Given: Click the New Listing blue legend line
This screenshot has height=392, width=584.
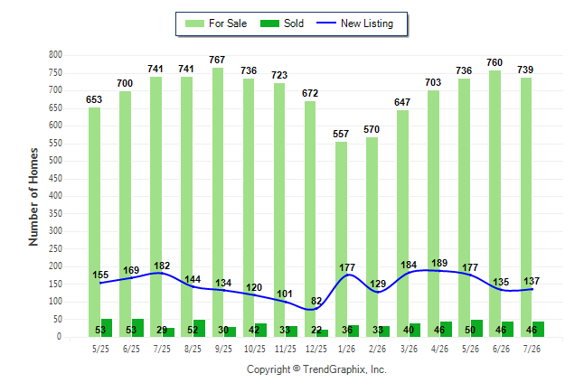Looking at the screenshot, I should click(326, 23).
